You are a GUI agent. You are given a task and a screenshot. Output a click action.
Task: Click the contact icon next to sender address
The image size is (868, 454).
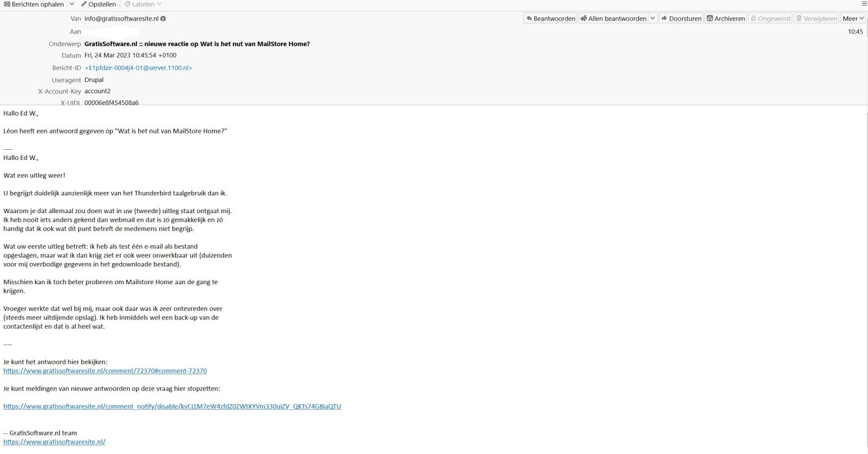(163, 18)
